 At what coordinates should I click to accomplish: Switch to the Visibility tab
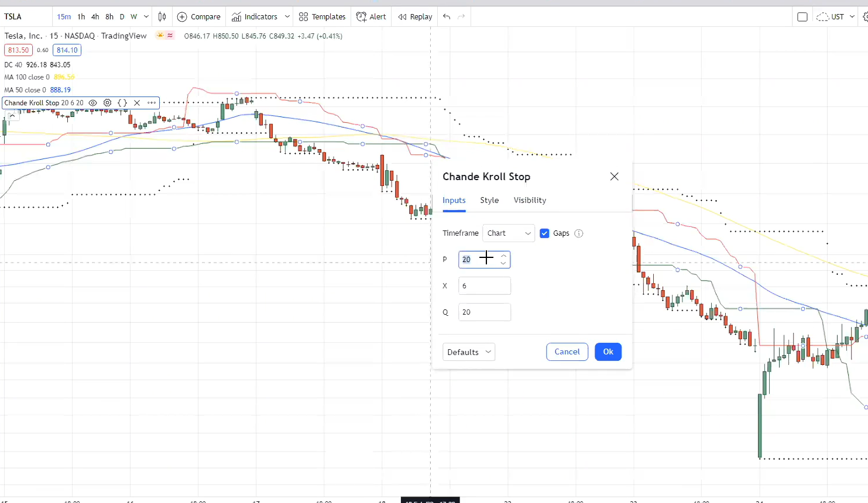coord(530,201)
